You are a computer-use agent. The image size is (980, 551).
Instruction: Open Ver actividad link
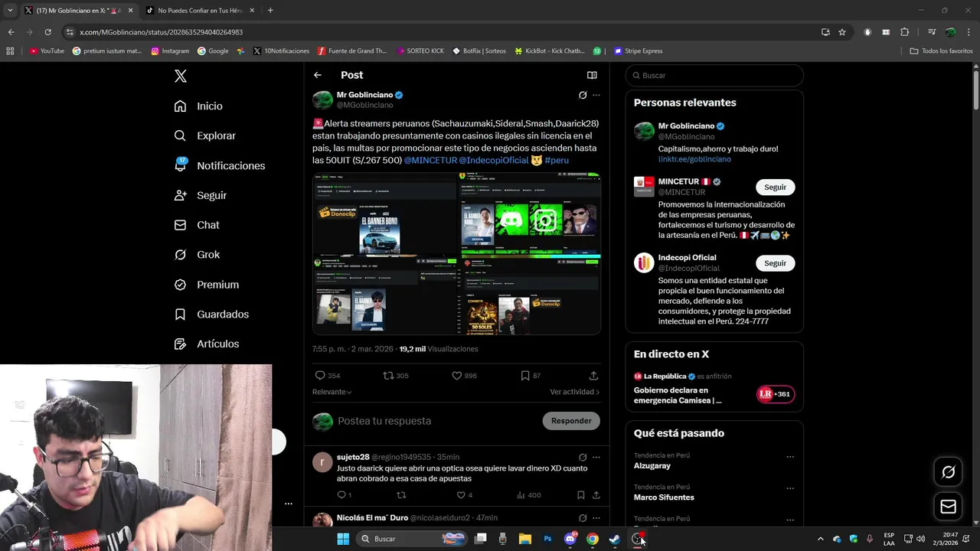pos(575,392)
